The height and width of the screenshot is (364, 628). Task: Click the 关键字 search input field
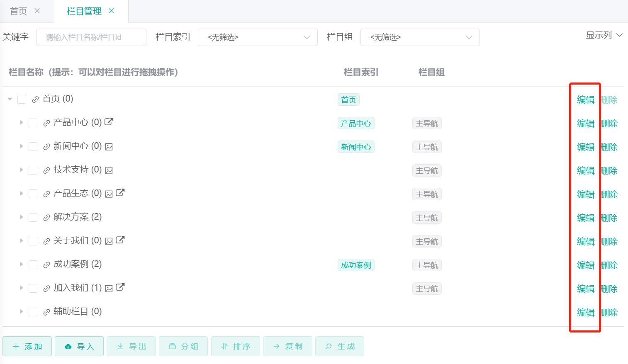pos(91,37)
